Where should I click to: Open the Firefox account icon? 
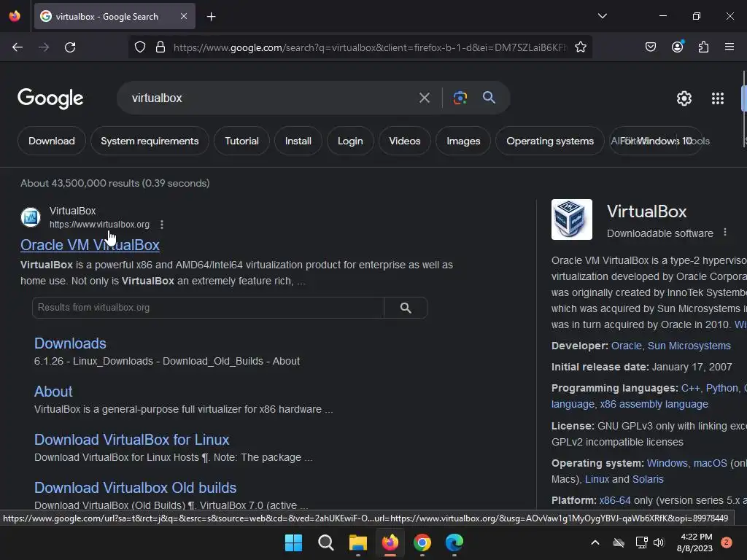click(x=678, y=47)
